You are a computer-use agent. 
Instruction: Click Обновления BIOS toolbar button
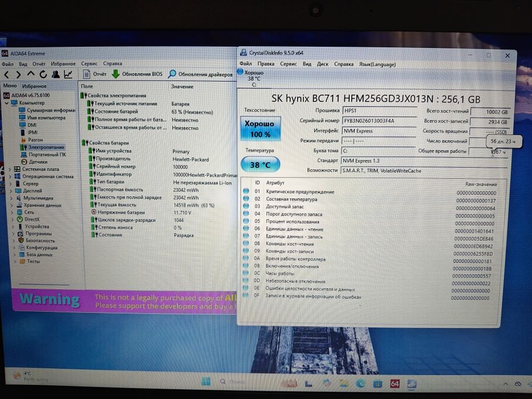[x=137, y=74]
